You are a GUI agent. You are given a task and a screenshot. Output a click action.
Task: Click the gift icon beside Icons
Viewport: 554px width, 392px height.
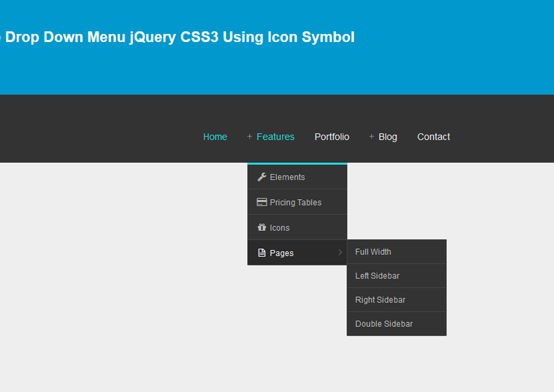coord(262,227)
